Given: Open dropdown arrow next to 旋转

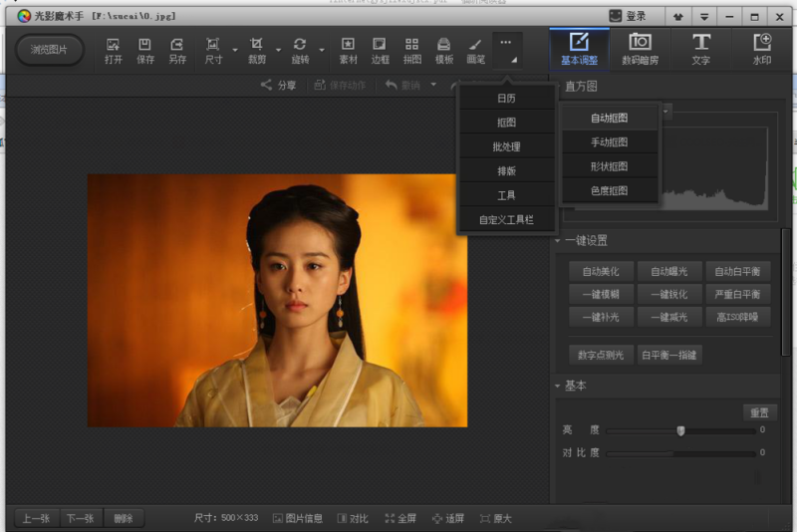Looking at the screenshot, I should pyautogui.click(x=322, y=50).
